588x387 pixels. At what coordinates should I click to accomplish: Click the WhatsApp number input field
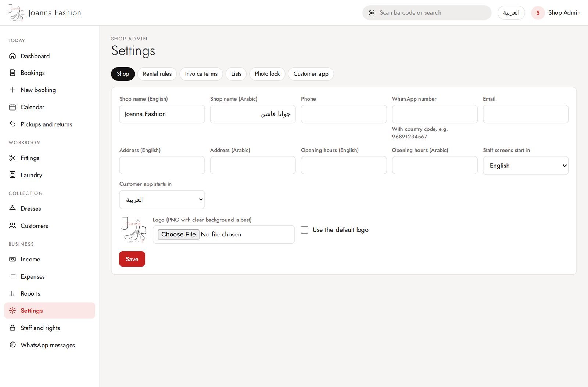point(435,114)
